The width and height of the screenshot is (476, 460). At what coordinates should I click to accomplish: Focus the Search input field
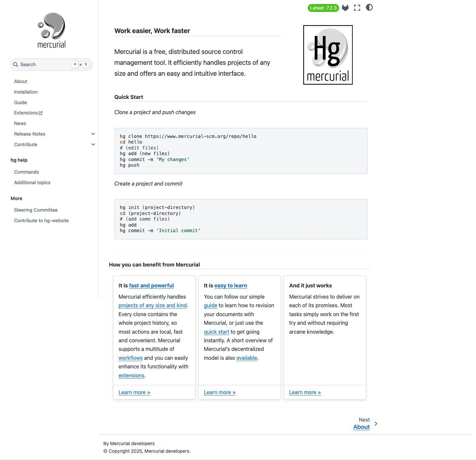(x=52, y=64)
